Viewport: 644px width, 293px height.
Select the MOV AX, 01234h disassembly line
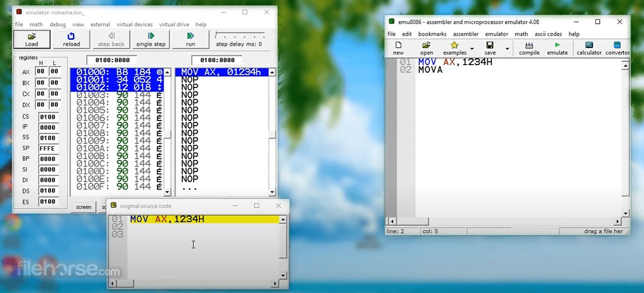point(221,72)
